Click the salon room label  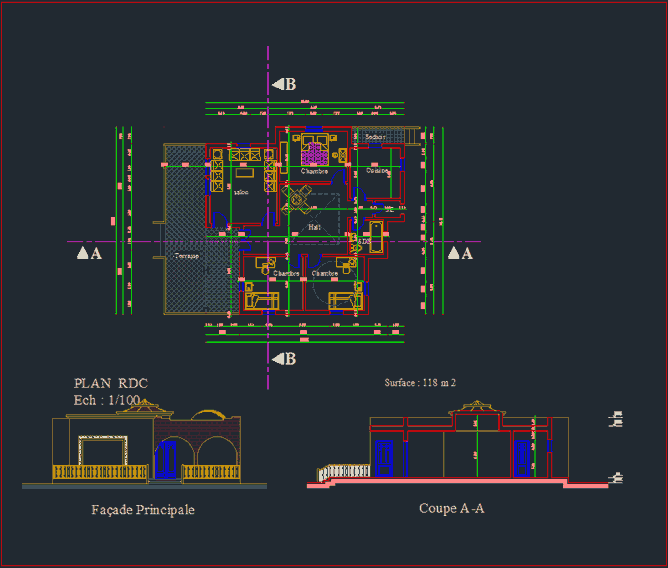click(241, 193)
